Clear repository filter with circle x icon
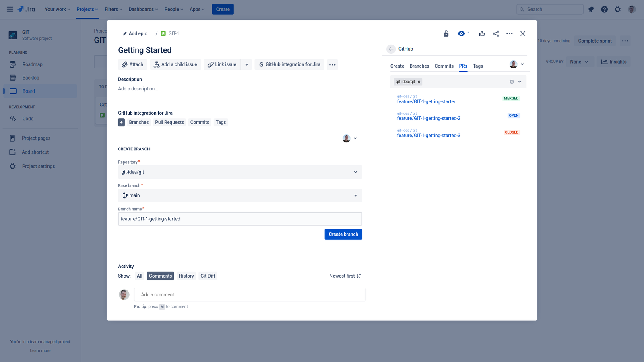The height and width of the screenshot is (362, 644). pos(512,82)
